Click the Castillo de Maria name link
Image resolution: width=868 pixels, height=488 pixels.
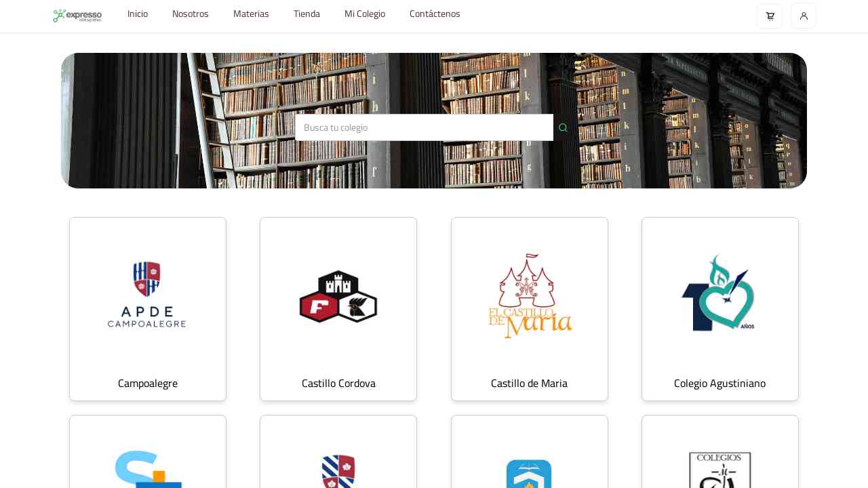click(530, 383)
